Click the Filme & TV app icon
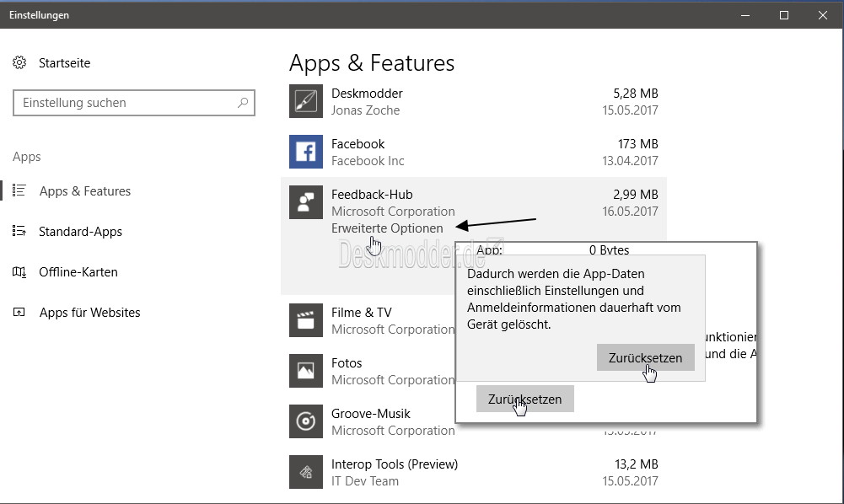Screen dimensions: 844x504 pyautogui.click(x=306, y=320)
